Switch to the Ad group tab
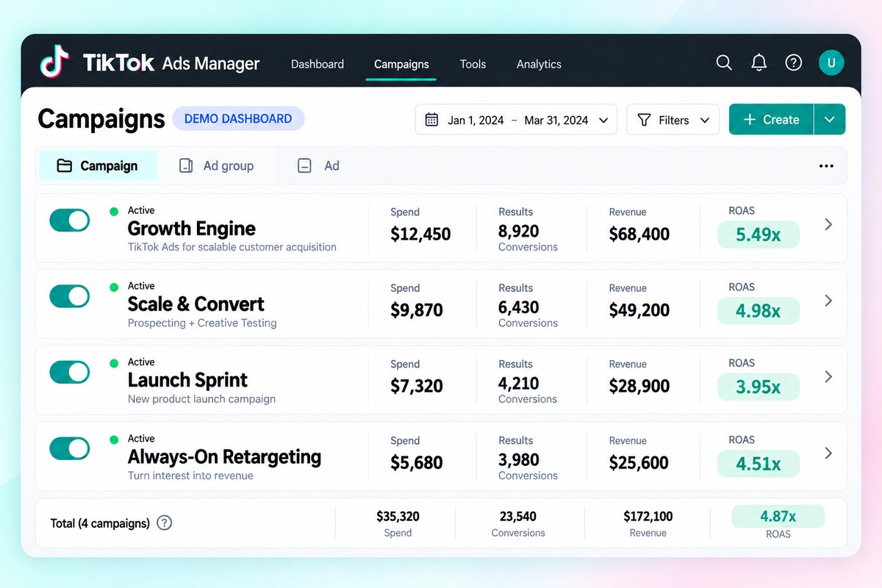Viewport: 882px width, 588px height. click(217, 165)
